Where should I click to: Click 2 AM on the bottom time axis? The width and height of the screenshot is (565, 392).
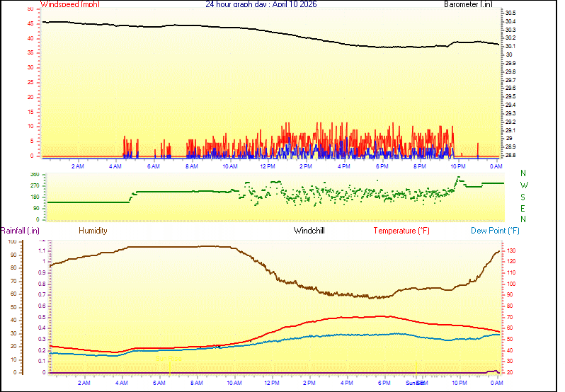84,382
